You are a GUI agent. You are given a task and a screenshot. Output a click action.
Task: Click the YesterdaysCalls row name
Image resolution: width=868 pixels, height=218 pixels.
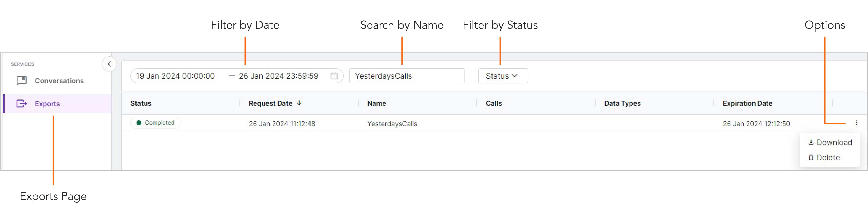point(392,124)
